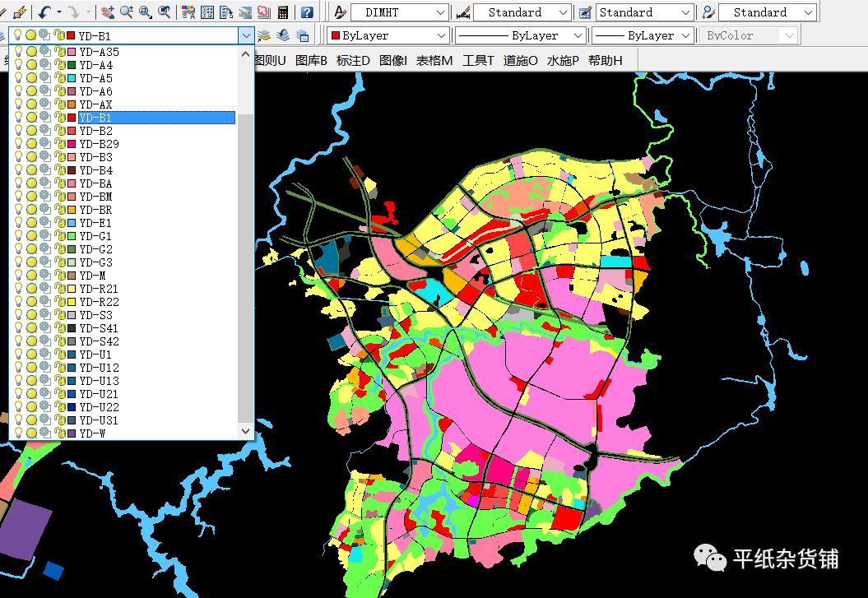The image size is (868, 598).
Task: Pick the YD-BR layer name
Action: point(95,210)
